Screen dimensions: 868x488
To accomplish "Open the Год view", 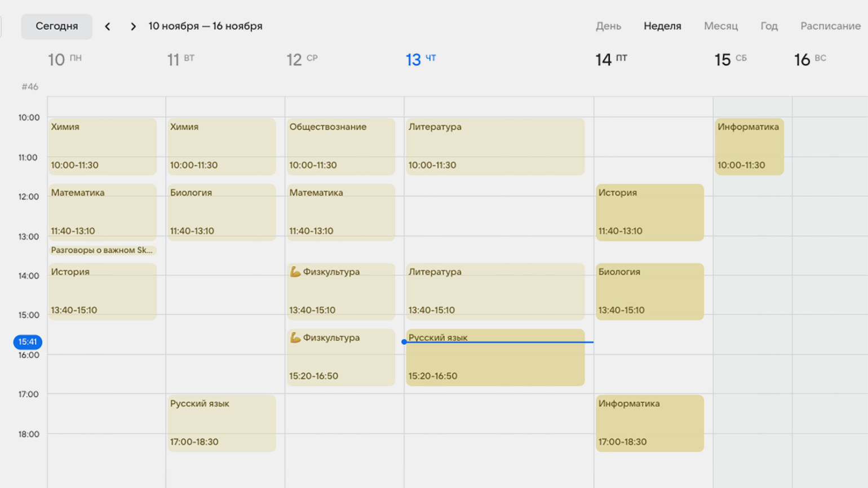I will tap(769, 26).
